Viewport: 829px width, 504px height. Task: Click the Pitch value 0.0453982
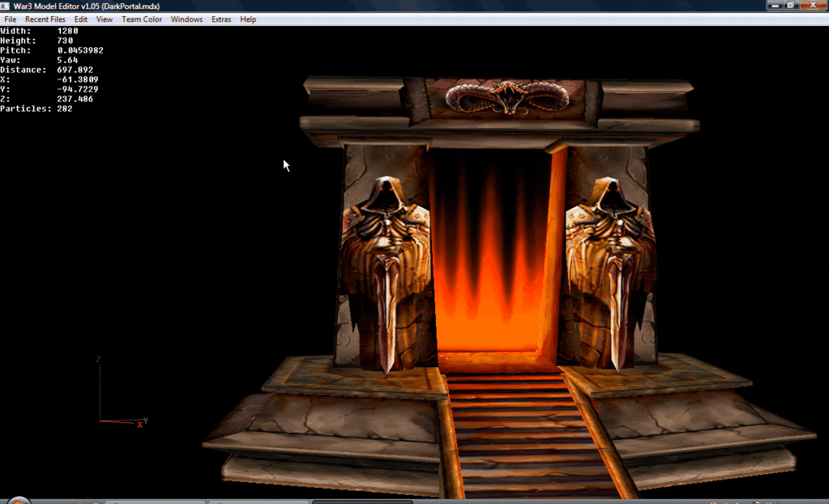(x=80, y=50)
